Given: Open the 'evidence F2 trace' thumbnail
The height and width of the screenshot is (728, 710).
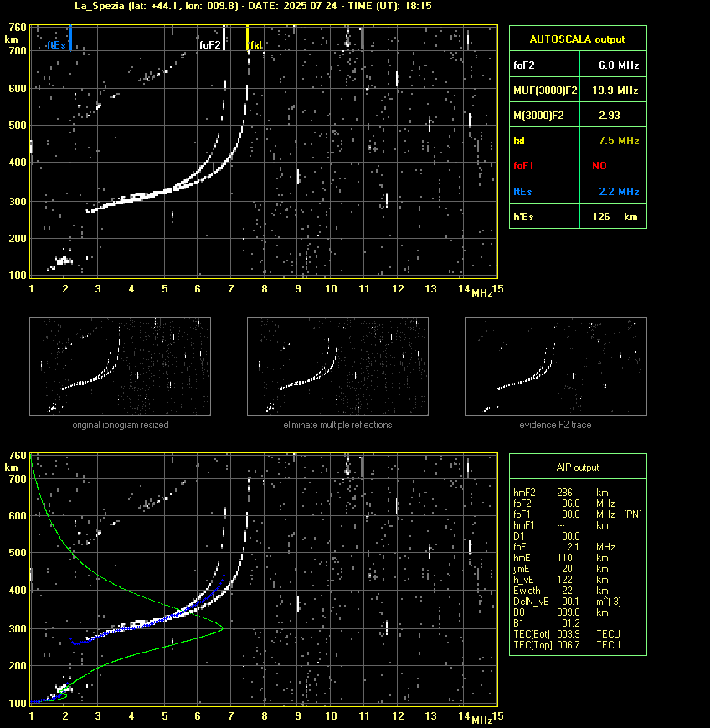Looking at the screenshot, I should (x=556, y=366).
